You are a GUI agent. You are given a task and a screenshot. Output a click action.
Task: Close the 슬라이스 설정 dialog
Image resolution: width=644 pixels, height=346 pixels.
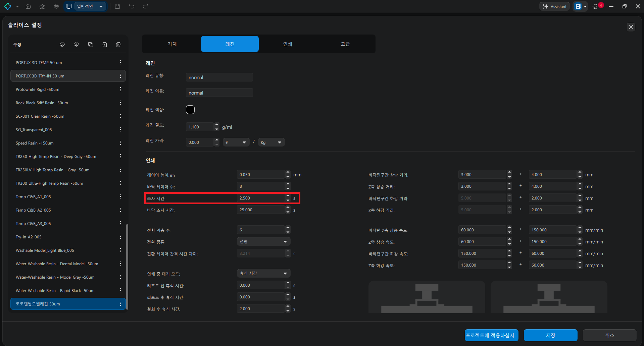(x=631, y=27)
